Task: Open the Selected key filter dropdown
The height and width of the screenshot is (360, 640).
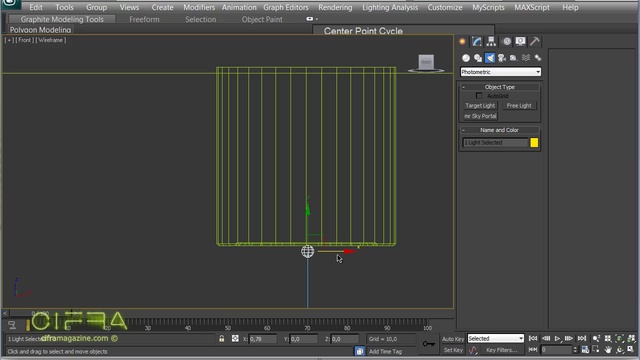Action: (496, 339)
